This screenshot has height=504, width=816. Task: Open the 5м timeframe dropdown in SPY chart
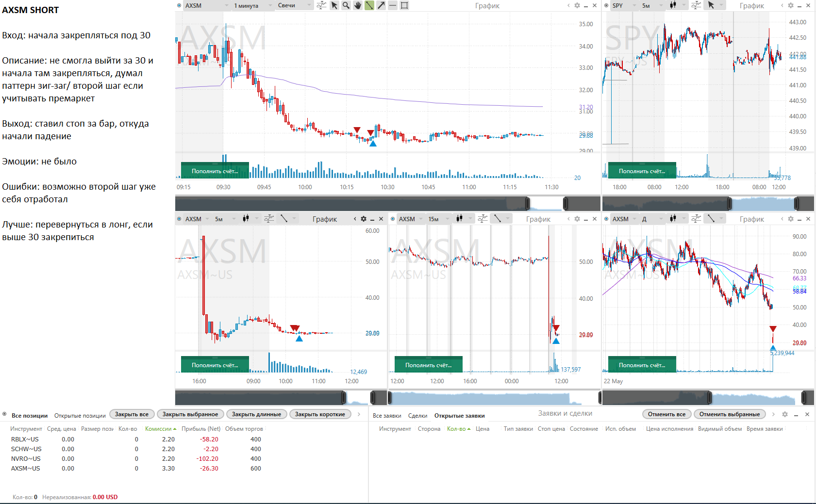click(x=652, y=5)
